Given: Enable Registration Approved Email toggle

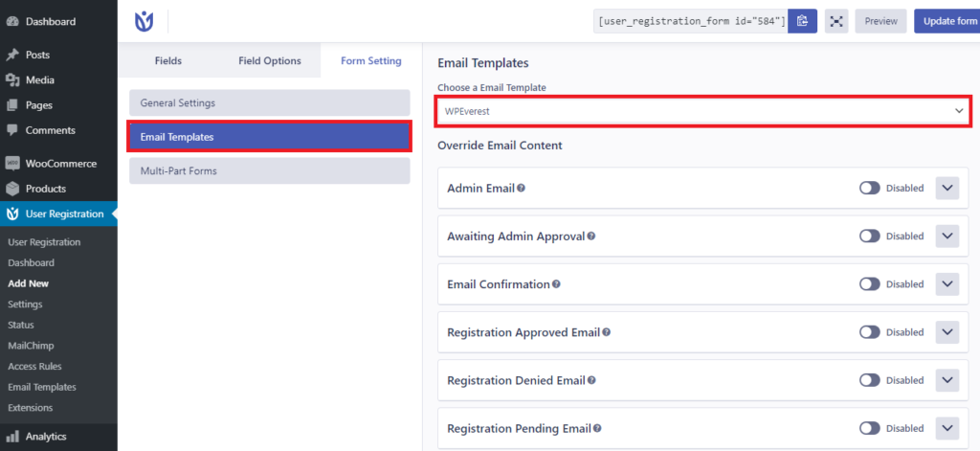Looking at the screenshot, I should (869, 332).
